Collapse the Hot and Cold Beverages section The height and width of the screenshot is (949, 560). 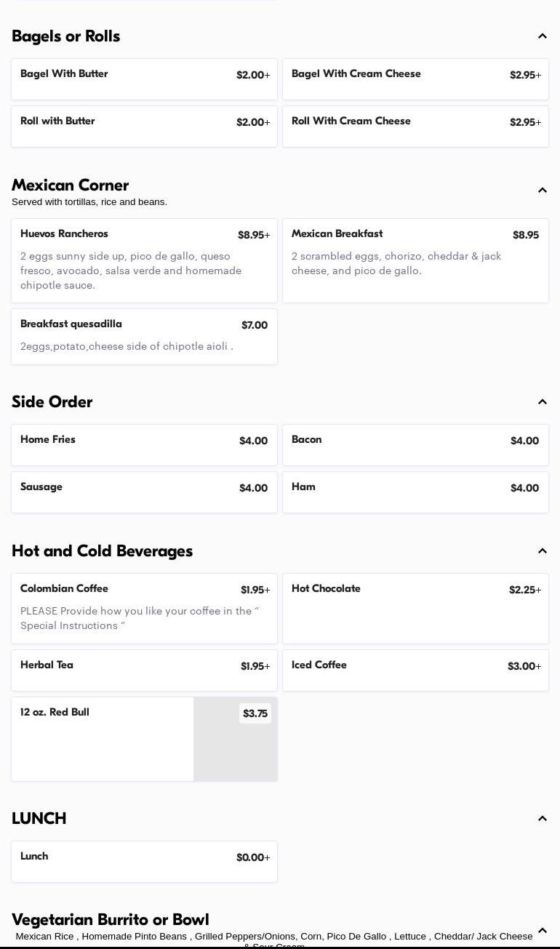coord(543,551)
